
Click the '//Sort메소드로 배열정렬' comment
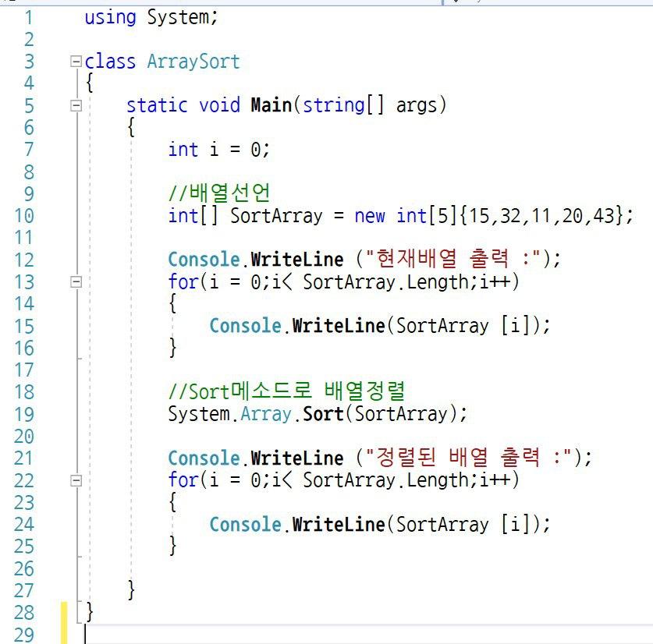coord(286,391)
